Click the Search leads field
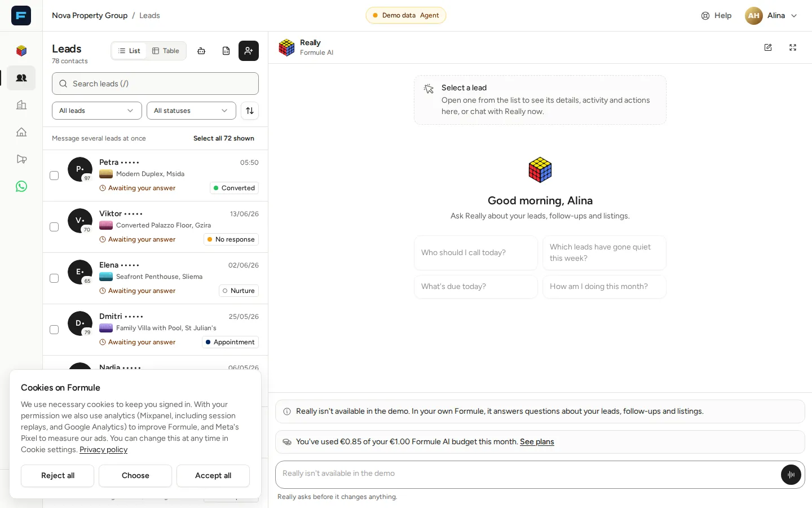 point(155,84)
